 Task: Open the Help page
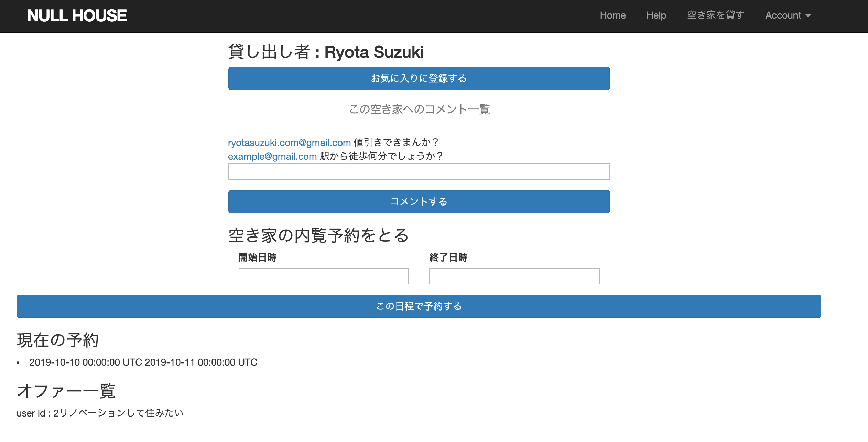pyautogui.click(x=656, y=15)
